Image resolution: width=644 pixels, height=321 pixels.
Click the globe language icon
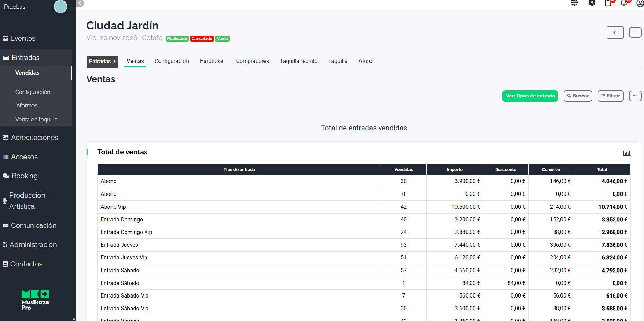click(x=574, y=3)
